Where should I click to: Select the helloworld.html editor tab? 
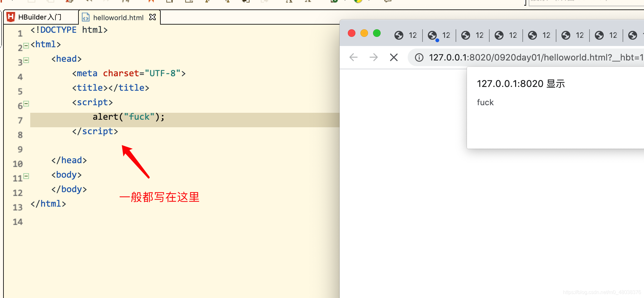pyautogui.click(x=118, y=17)
